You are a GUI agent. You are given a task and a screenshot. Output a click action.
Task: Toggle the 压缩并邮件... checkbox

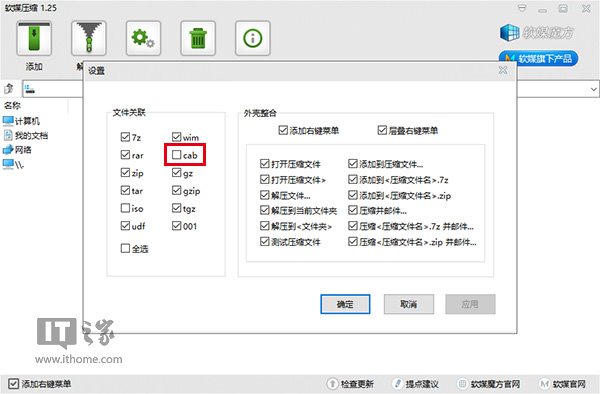coord(353,210)
